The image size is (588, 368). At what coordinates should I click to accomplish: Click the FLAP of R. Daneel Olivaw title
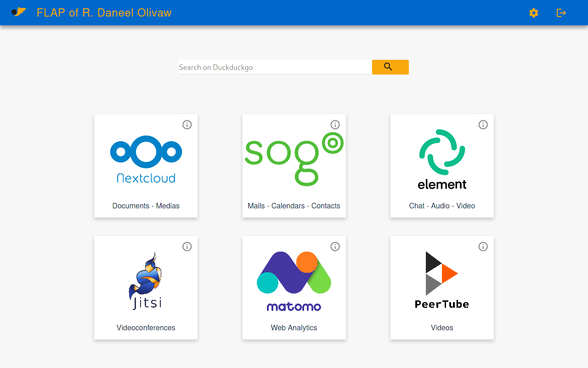point(104,12)
